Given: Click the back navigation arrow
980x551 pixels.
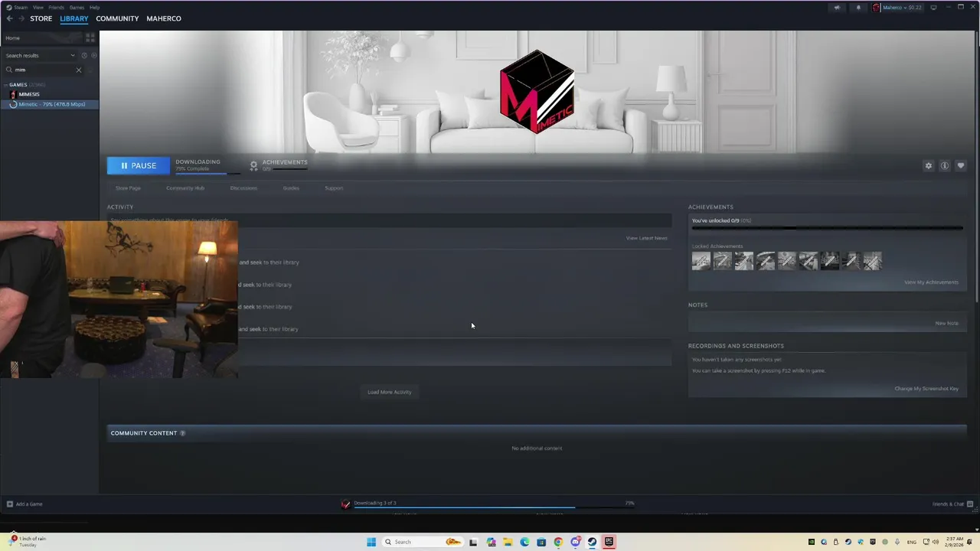Looking at the screenshot, I should [9, 18].
